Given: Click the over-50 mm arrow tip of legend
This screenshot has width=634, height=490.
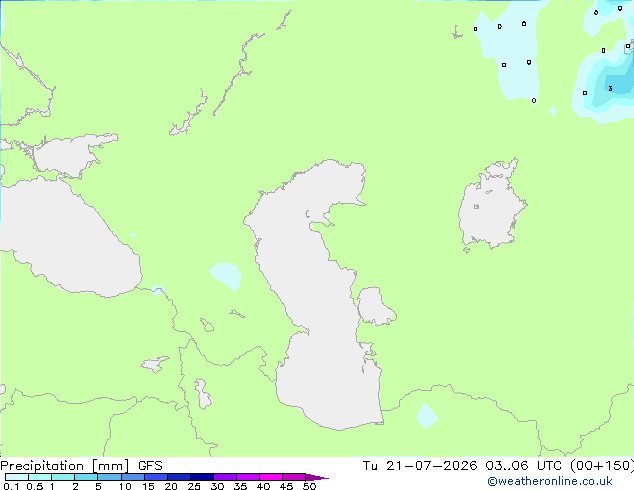Looking at the screenshot, I should (x=317, y=477).
